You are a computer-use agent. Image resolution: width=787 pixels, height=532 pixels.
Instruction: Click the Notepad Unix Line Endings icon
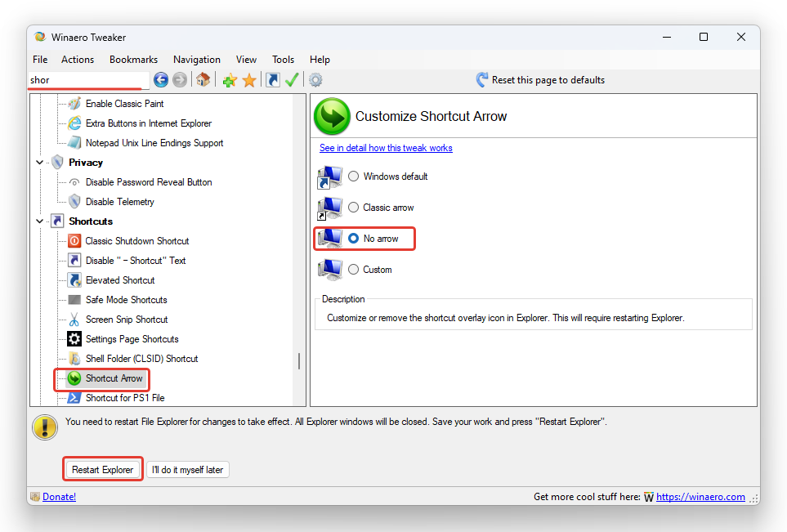(x=74, y=143)
